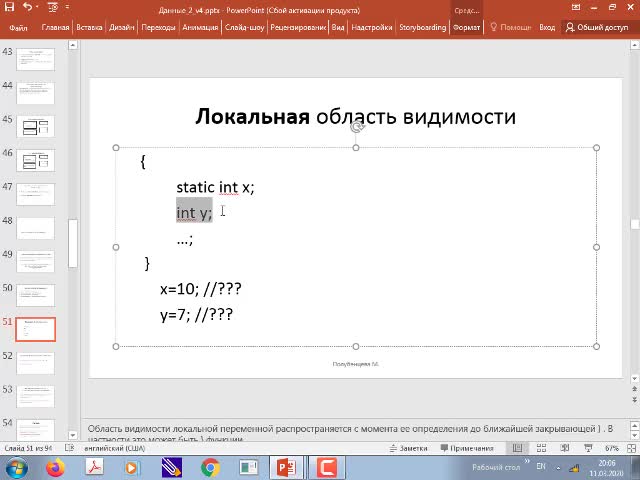Open the Рецензирование ribbon tab
Viewport: 640px width, 480px height.
point(298,27)
